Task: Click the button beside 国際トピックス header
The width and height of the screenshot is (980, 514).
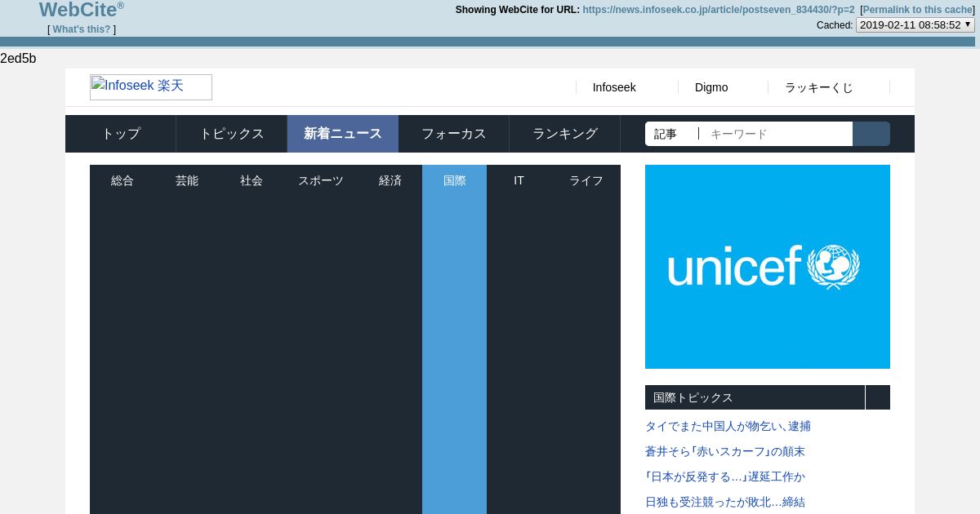Action: (x=878, y=397)
